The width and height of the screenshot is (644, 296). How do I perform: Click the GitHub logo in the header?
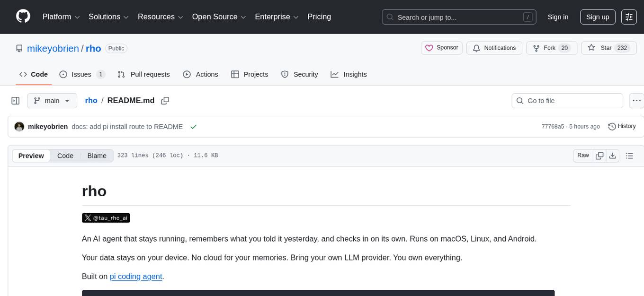(x=23, y=17)
